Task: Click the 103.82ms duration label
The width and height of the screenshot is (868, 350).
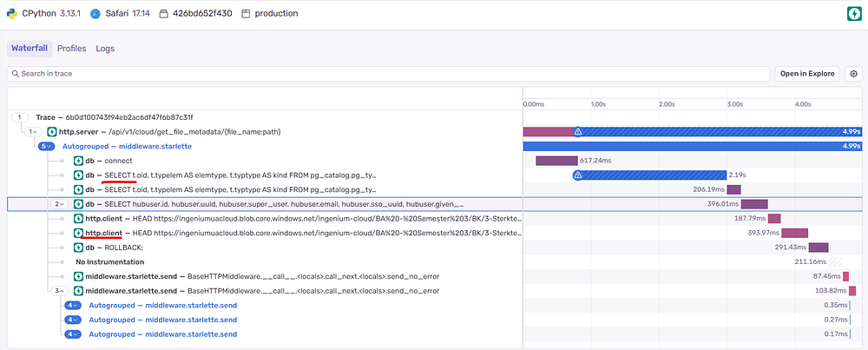Action: click(x=831, y=290)
